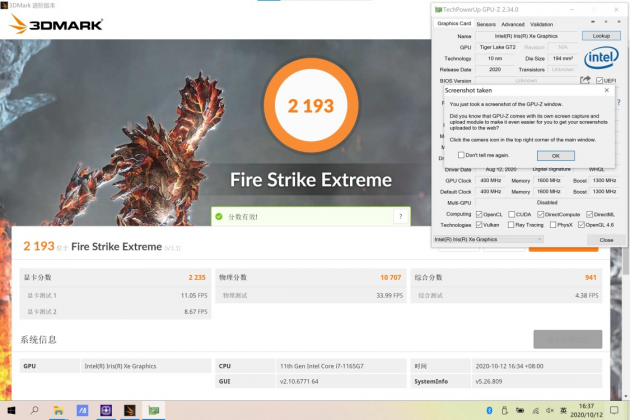The height and width of the screenshot is (420, 630).
Task: Click the combined score 941
Action: coord(591,277)
